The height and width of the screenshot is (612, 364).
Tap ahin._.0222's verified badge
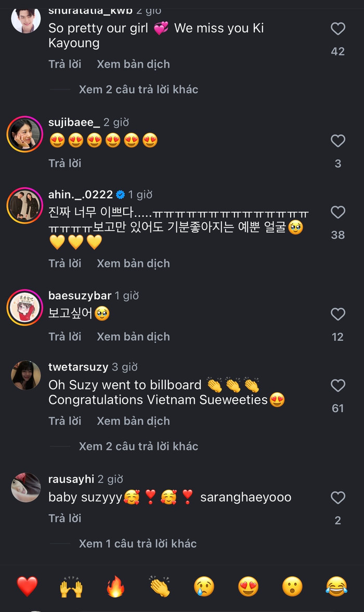tap(122, 194)
